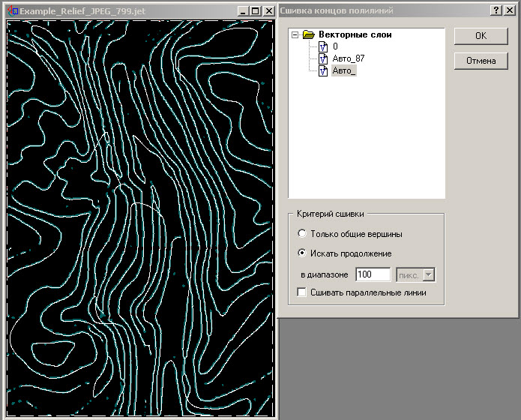
Task: Click the layer icon beside Авто_87
Action: coord(323,59)
